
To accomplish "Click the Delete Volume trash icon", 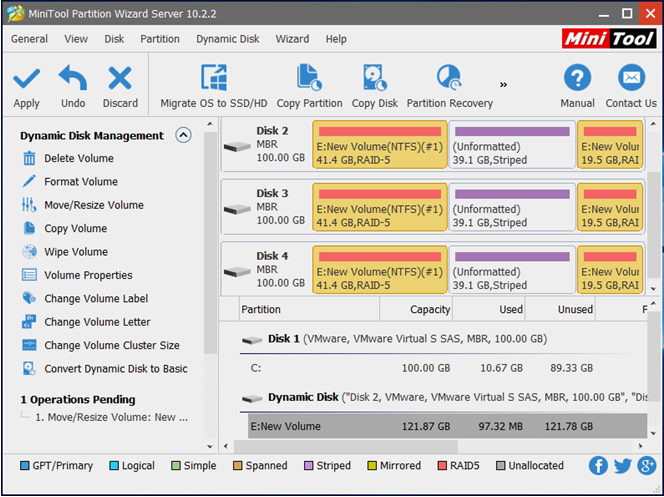I will tap(29, 158).
